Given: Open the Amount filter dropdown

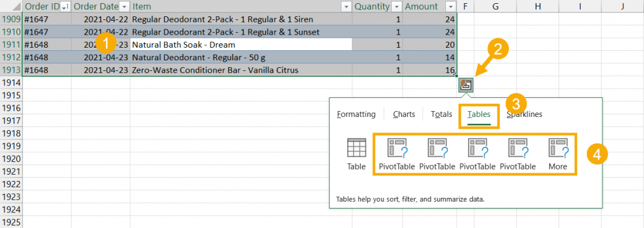Looking at the screenshot, I should [x=451, y=6].
